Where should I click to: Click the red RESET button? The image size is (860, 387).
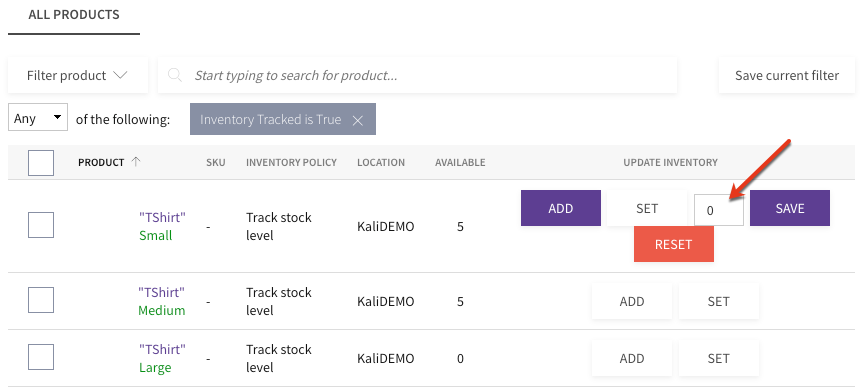674,244
